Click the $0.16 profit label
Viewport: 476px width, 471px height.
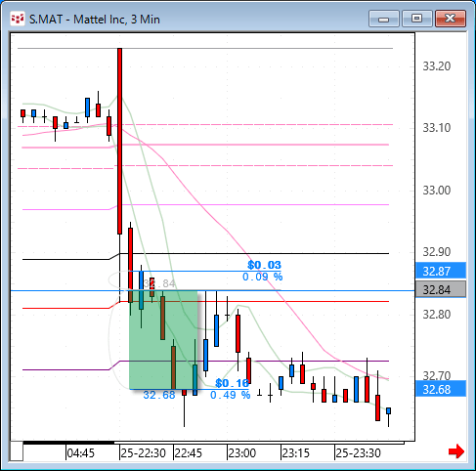233,383
